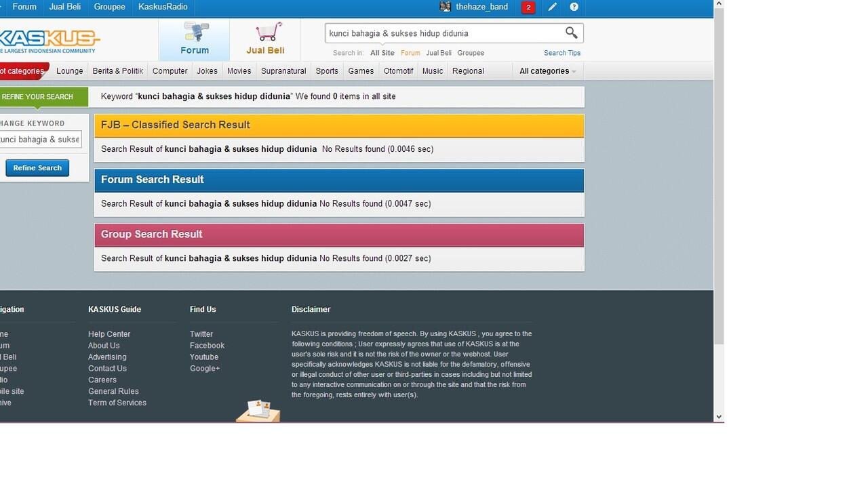Open Search Tips link
Image resolution: width=868 pixels, height=488 pixels.
point(562,53)
